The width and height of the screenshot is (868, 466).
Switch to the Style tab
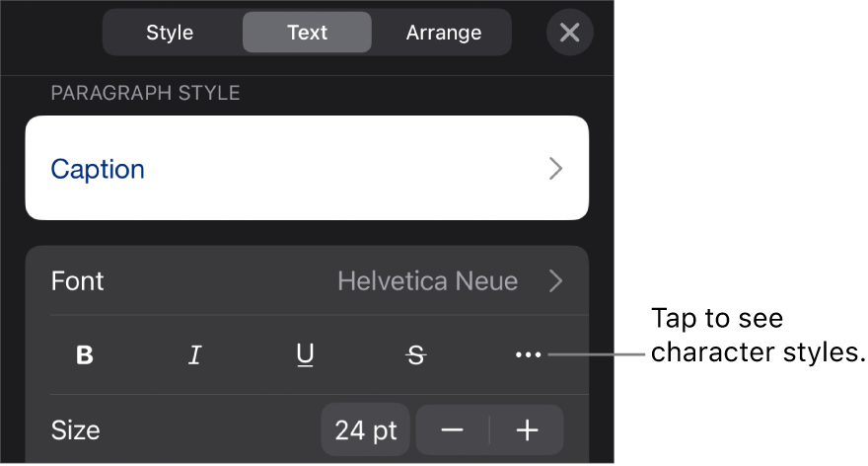click(x=170, y=33)
